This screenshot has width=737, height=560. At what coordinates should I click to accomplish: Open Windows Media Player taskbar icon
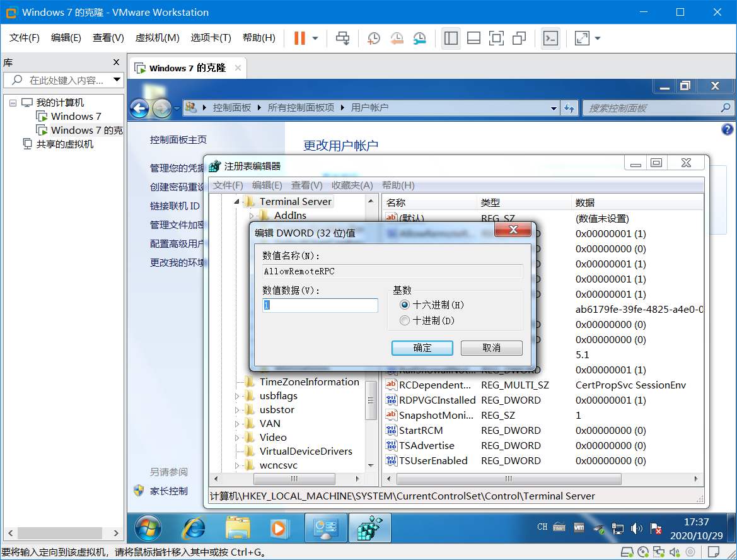[279, 528]
